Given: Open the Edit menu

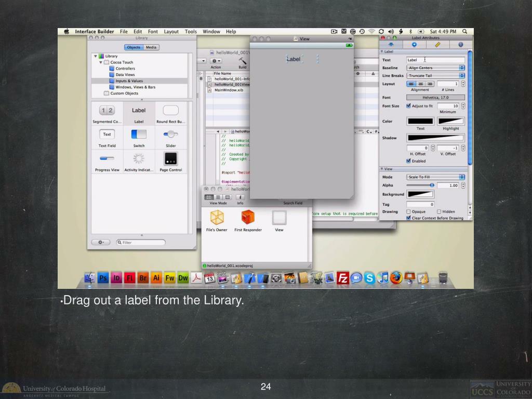Looking at the screenshot, I should 138,32.
